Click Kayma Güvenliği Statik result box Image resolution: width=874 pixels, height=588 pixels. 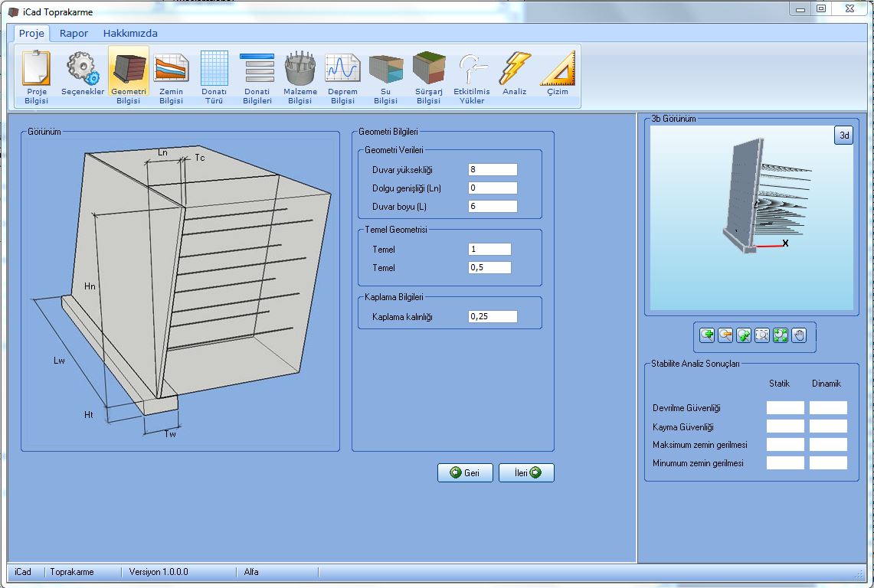point(785,426)
